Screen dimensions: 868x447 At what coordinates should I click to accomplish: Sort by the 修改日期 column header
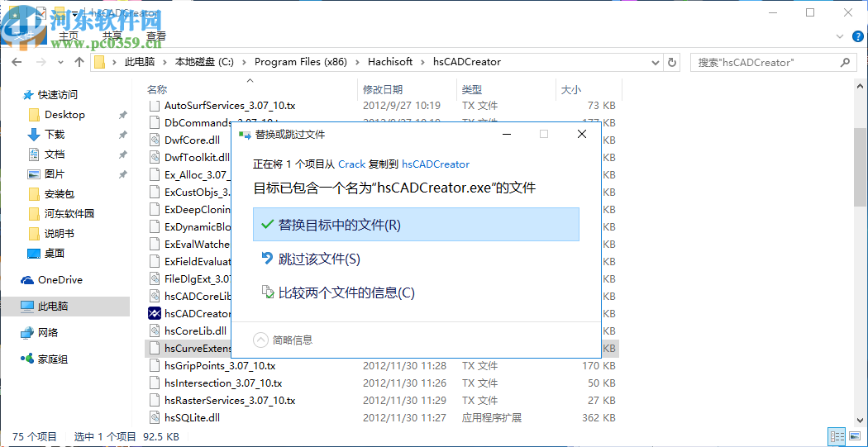tap(383, 89)
